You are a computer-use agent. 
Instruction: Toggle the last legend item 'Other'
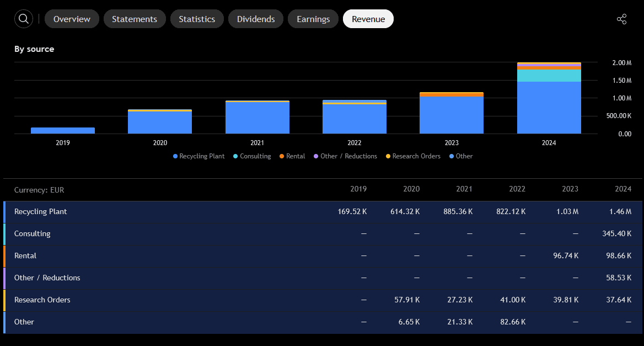tap(461, 156)
